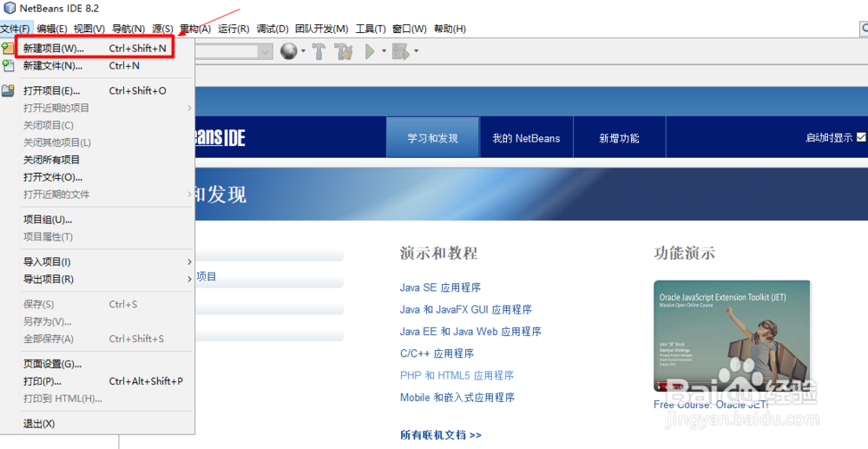868x449 pixels.
Task: Open the dropdown arrow beside the globe icon
Action: pyautogui.click(x=303, y=51)
